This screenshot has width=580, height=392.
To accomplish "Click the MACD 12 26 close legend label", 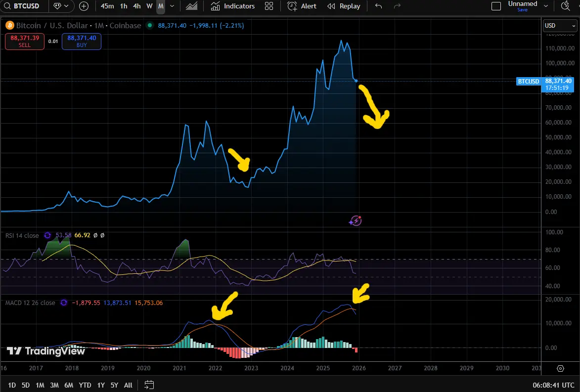I will point(30,303).
